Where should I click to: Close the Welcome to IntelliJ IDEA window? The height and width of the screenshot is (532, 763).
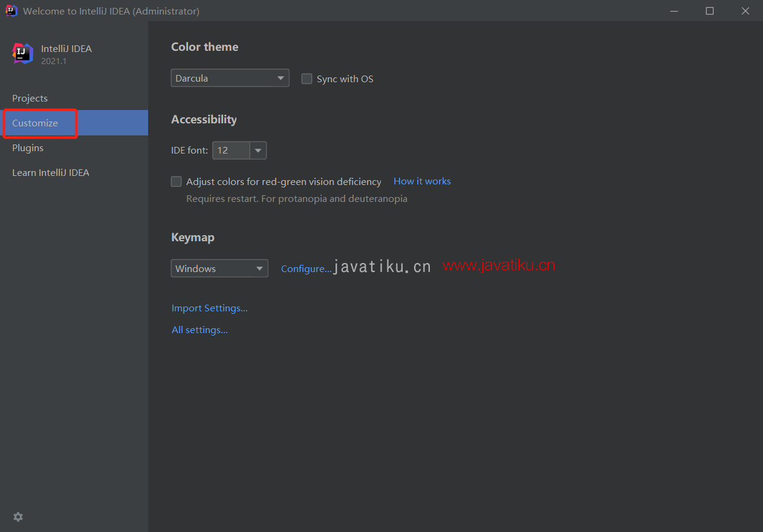click(x=745, y=11)
